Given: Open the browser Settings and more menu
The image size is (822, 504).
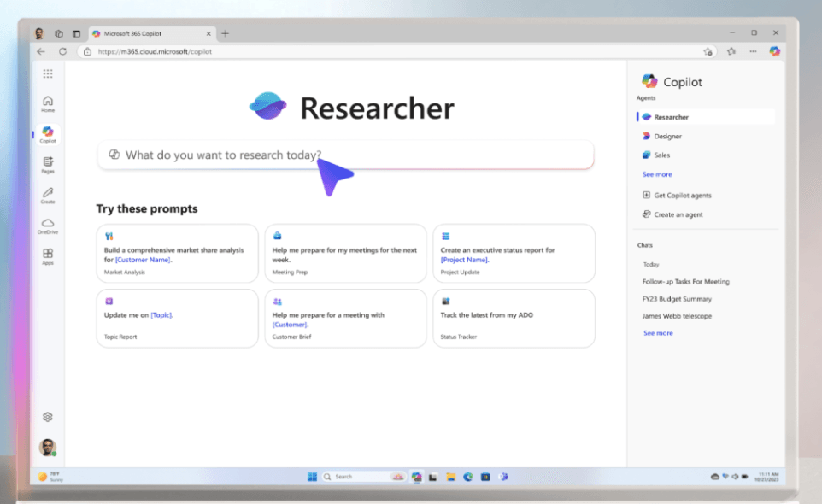Looking at the screenshot, I should [753, 51].
